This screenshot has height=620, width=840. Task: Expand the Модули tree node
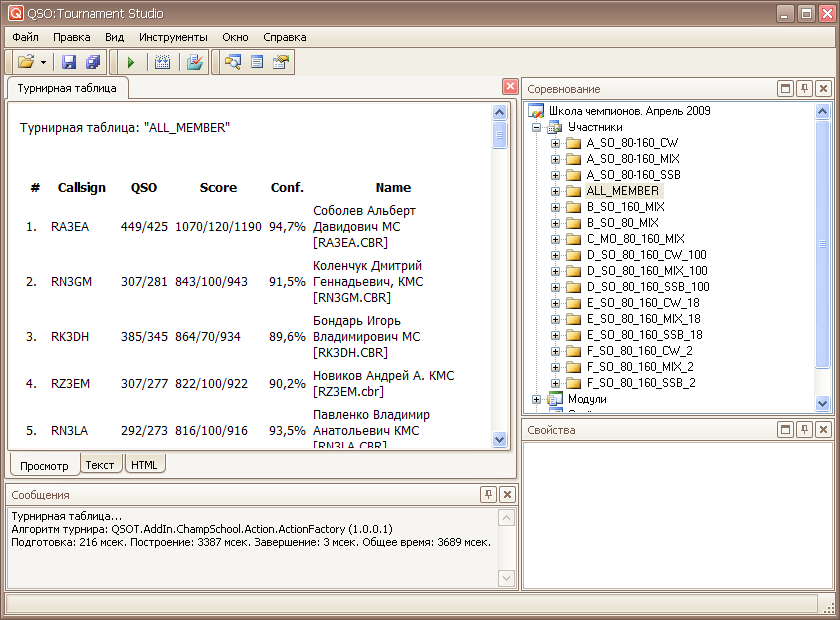pyautogui.click(x=537, y=399)
